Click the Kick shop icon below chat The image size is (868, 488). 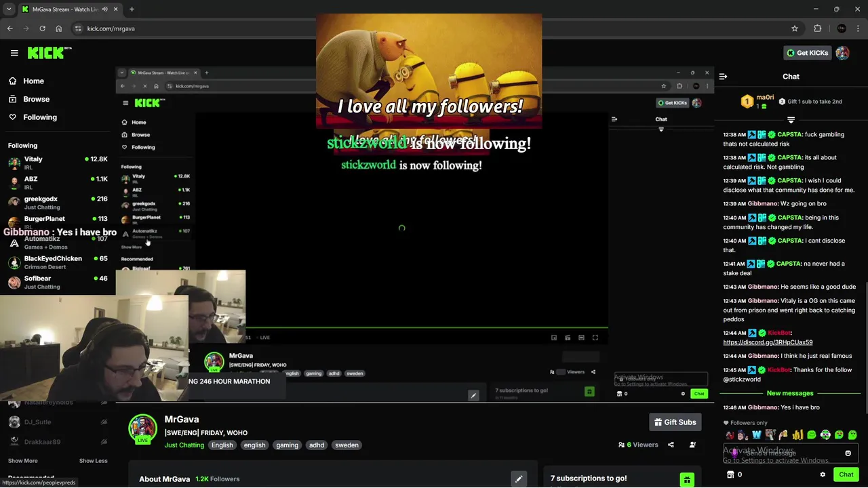click(x=730, y=474)
